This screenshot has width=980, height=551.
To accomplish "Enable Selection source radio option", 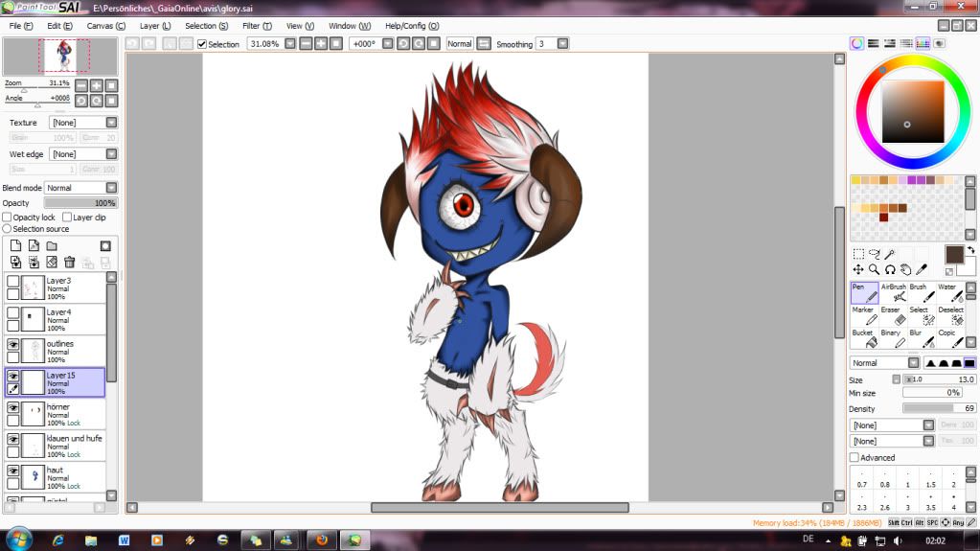I will tap(7, 229).
